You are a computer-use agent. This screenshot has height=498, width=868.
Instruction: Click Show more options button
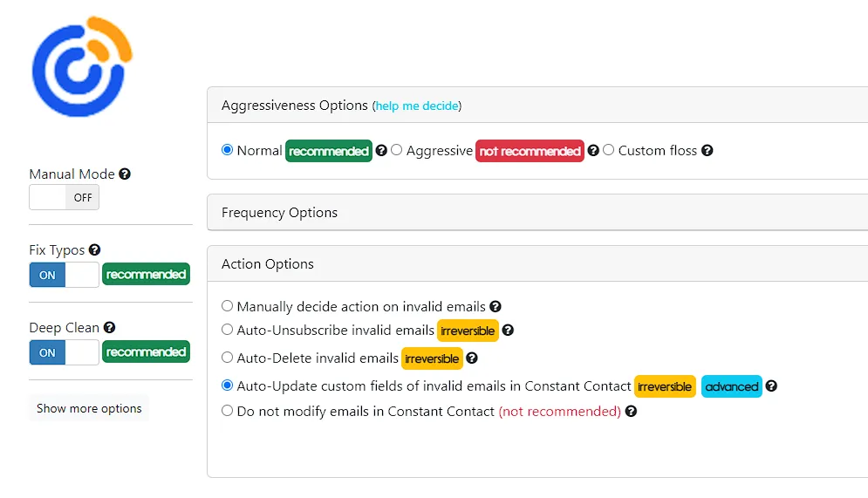click(x=89, y=408)
